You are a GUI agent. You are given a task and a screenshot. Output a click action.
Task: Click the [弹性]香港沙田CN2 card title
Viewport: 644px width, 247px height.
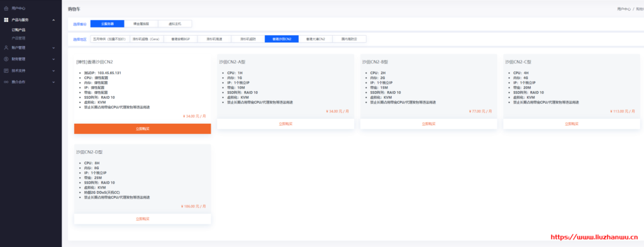pos(94,62)
